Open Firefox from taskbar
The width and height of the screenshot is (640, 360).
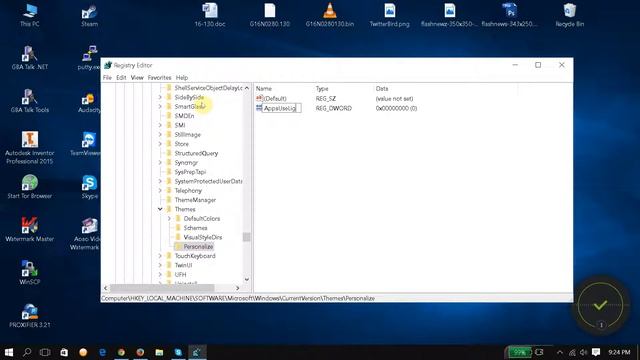point(140,352)
